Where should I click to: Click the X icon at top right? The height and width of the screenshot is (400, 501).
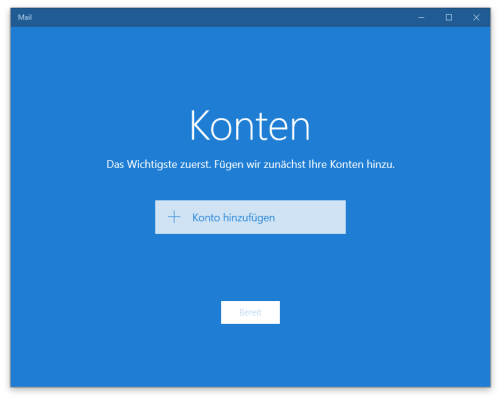pyautogui.click(x=476, y=17)
